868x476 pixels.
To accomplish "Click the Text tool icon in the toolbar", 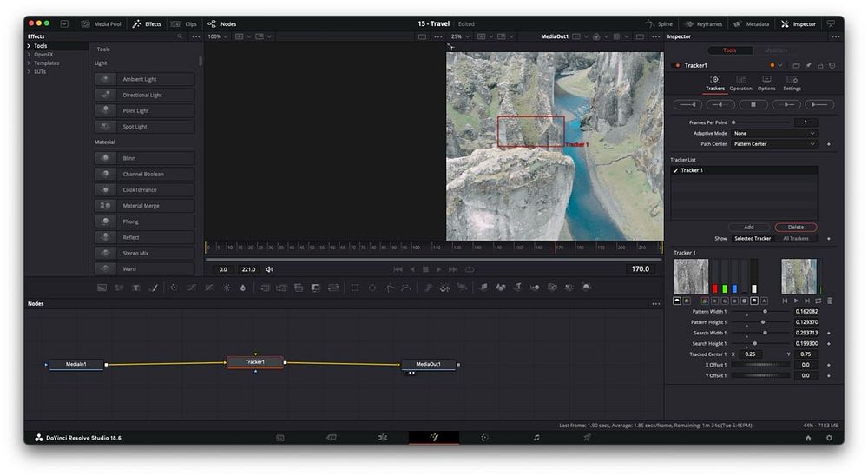I will coord(135,288).
